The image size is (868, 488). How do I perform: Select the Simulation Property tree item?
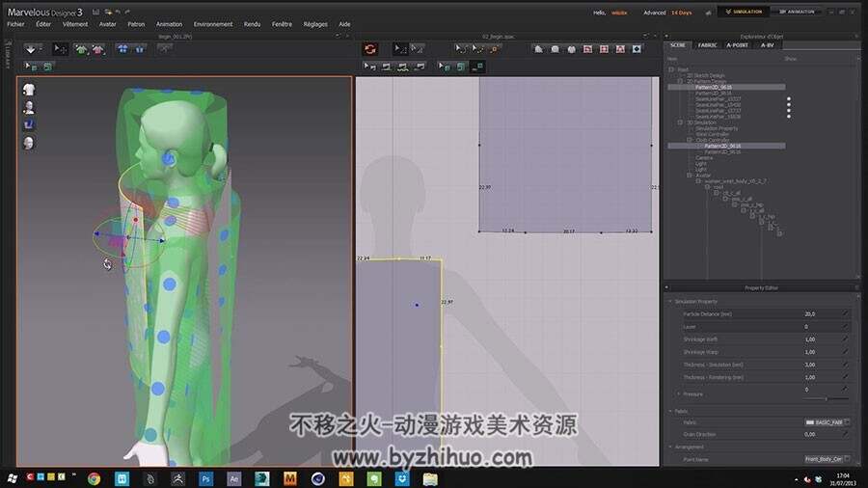[x=717, y=128]
